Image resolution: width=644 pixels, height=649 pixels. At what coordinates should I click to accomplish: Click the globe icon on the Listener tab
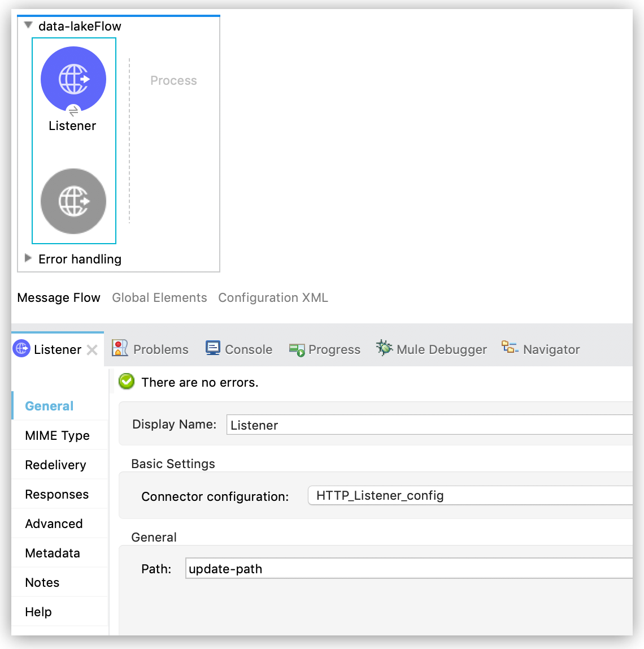click(21, 349)
